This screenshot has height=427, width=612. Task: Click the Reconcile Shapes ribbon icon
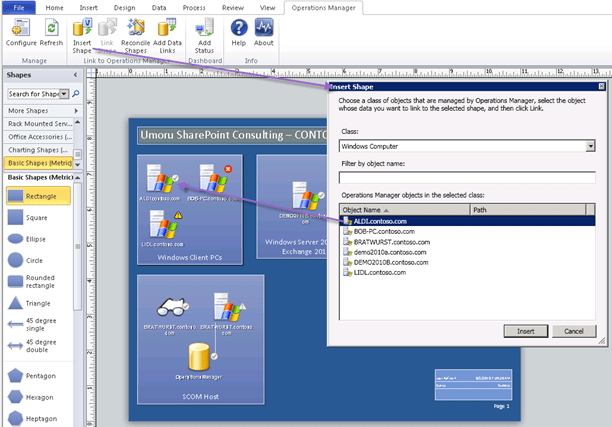pyautogui.click(x=135, y=27)
